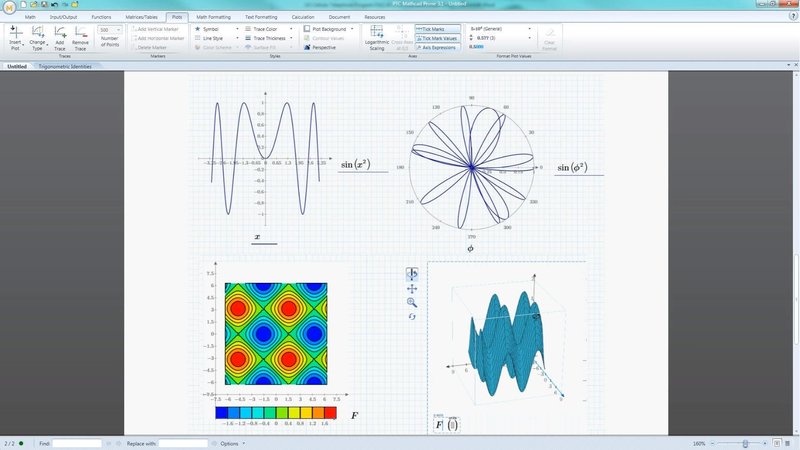Redo the action with quick access arrow

pyautogui.click(x=65, y=4)
